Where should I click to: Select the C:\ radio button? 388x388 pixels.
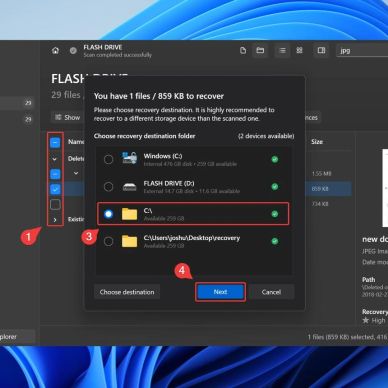coord(108,214)
